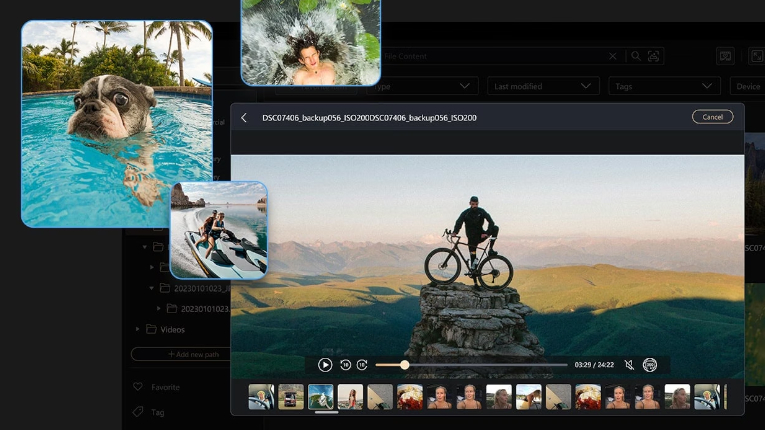Image resolution: width=768 pixels, height=432 pixels.
Task: Open the Tags filter dropdown
Action: (x=666, y=87)
